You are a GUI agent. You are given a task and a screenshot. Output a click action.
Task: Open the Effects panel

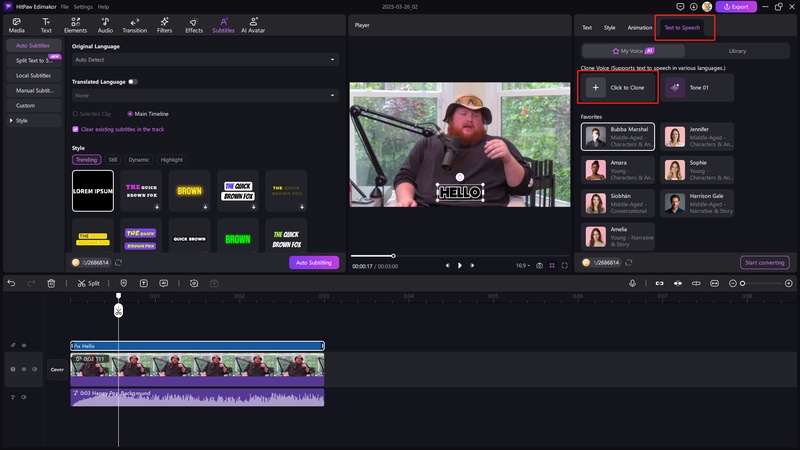coord(194,25)
